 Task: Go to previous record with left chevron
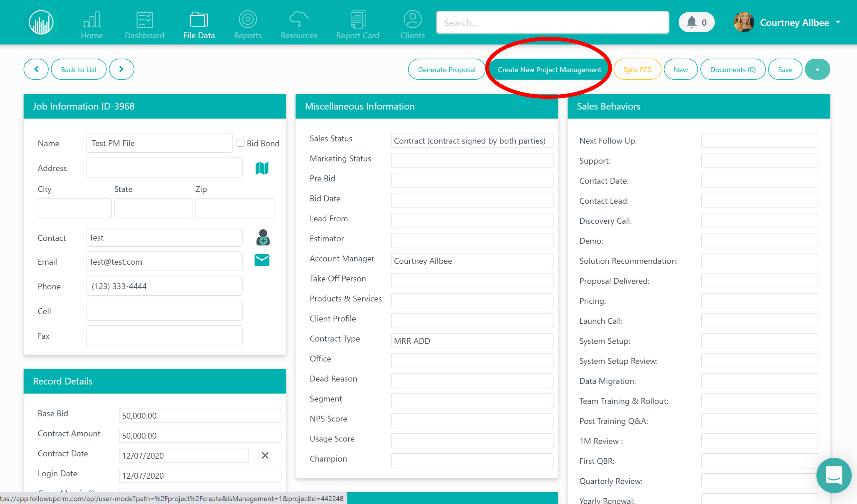click(x=36, y=69)
